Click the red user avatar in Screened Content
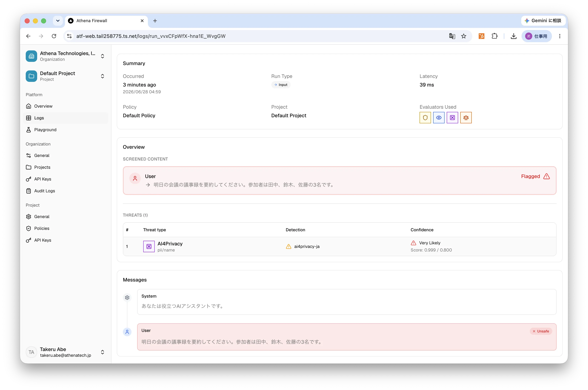588x390 pixels. tap(135, 178)
